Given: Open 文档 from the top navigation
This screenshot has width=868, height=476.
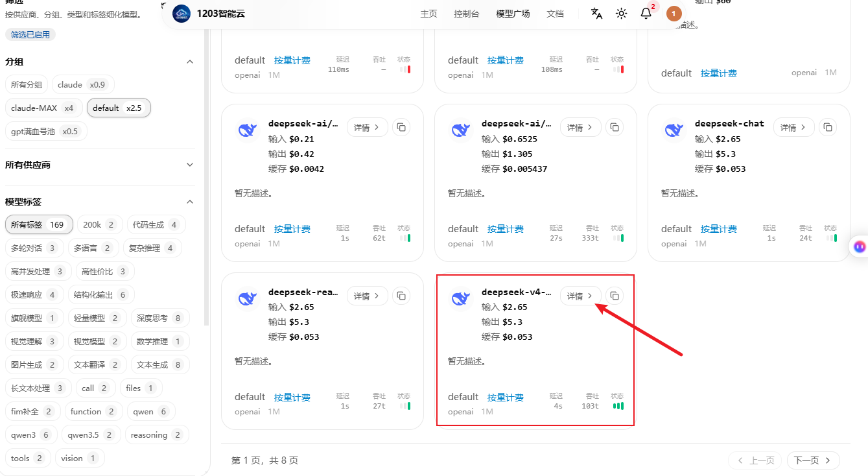Looking at the screenshot, I should coord(555,14).
